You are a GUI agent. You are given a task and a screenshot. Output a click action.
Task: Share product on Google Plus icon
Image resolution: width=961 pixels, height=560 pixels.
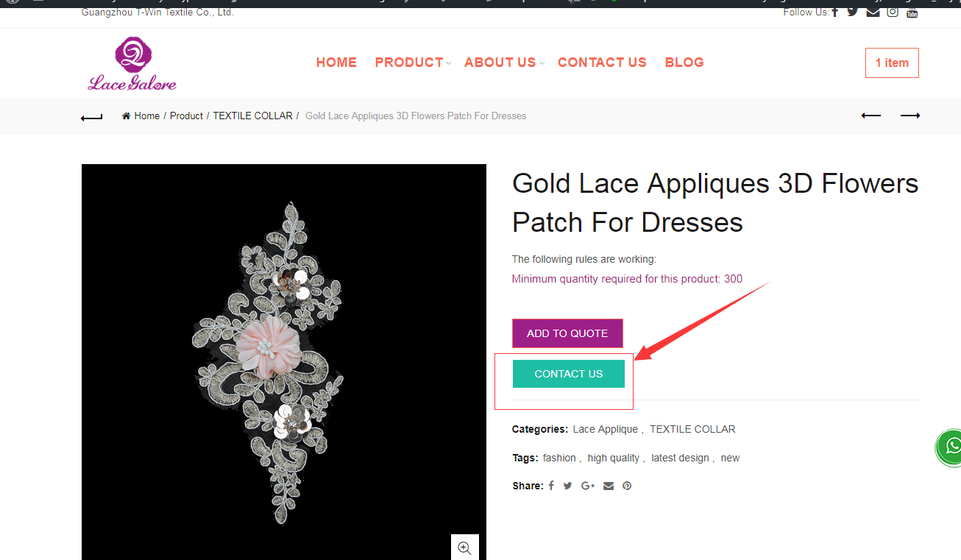pos(588,486)
